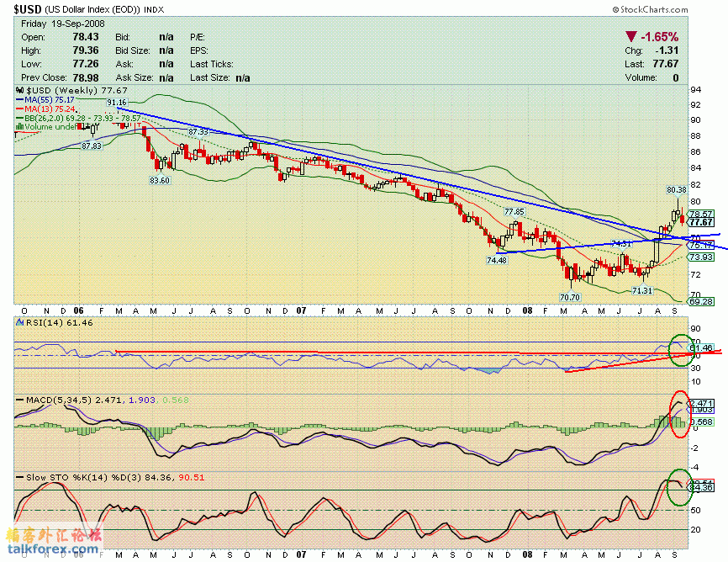Select the date Friday 19-Sep-2008

click(63, 24)
